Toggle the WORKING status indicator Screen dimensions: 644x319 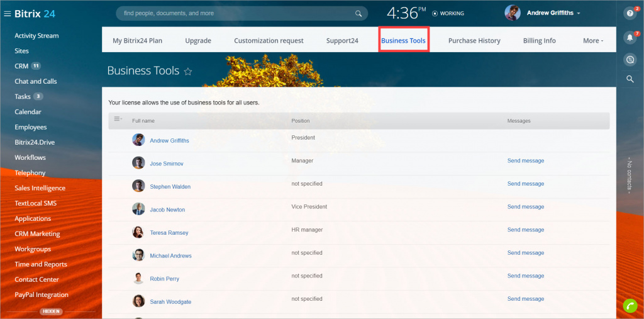(448, 14)
